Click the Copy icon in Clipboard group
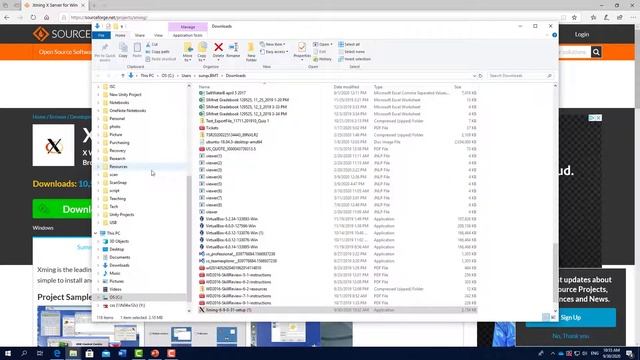 tap(123, 48)
